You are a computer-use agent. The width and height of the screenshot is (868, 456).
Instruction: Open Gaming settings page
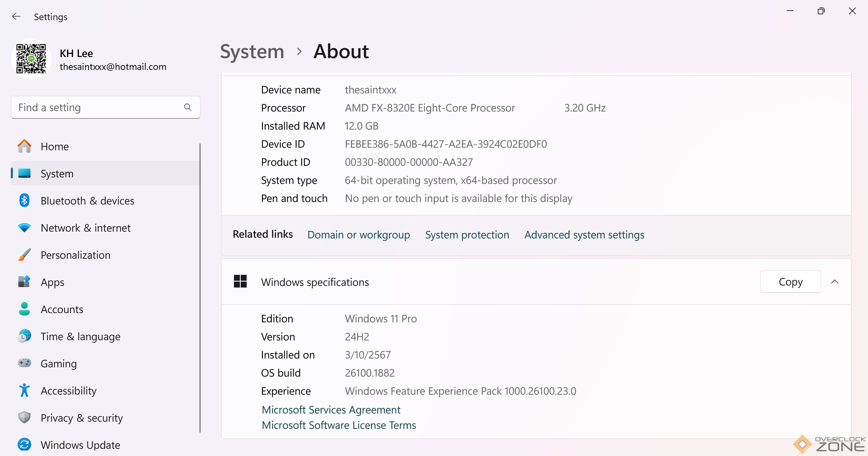click(105, 363)
